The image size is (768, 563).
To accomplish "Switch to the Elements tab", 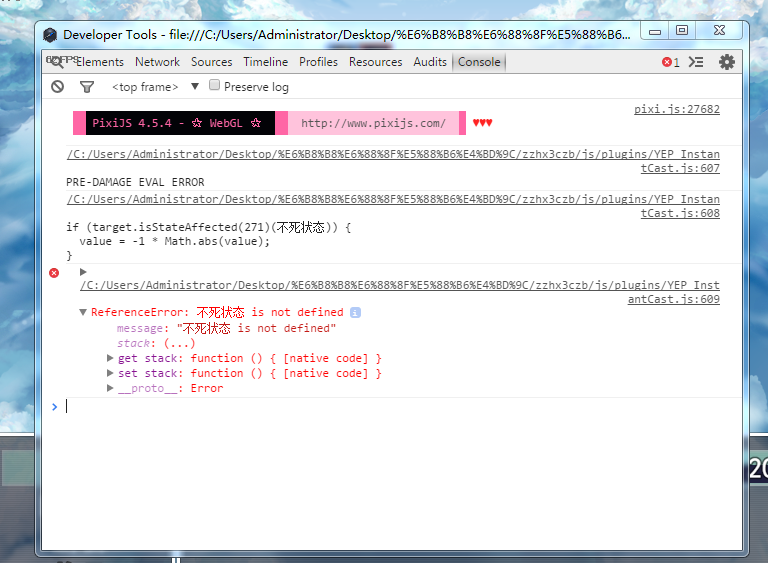I will coord(99,62).
